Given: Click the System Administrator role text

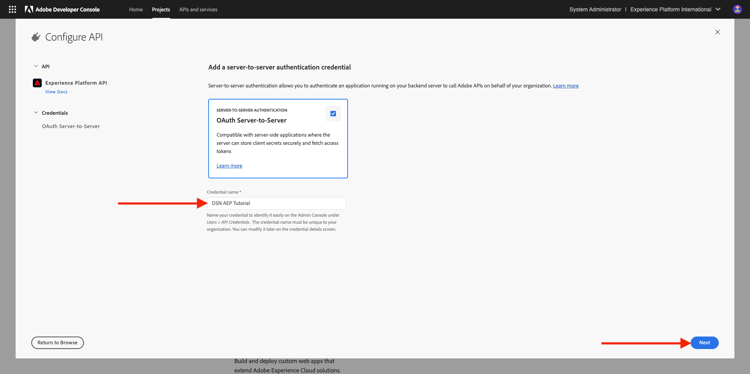Looking at the screenshot, I should point(595,9).
